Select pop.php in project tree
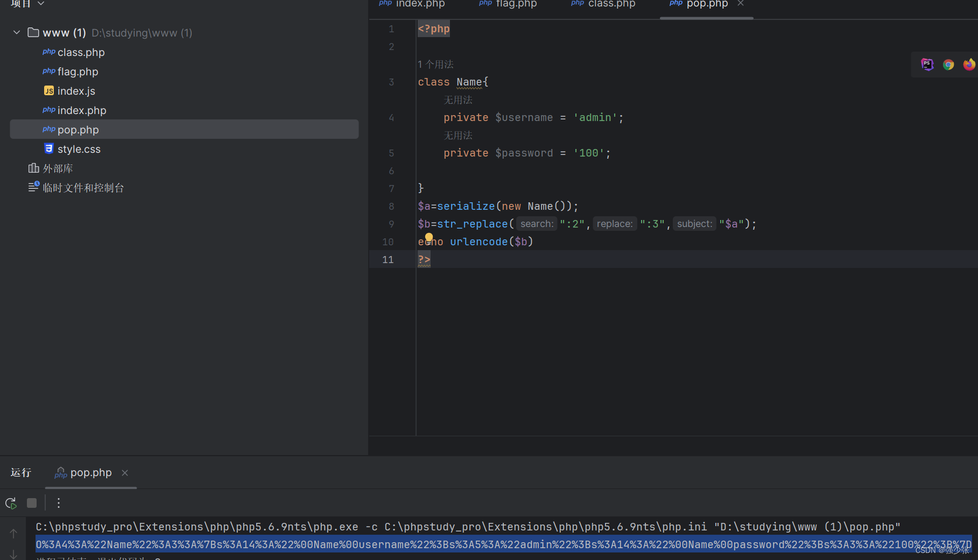The height and width of the screenshot is (560, 978). [x=184, y=130]
